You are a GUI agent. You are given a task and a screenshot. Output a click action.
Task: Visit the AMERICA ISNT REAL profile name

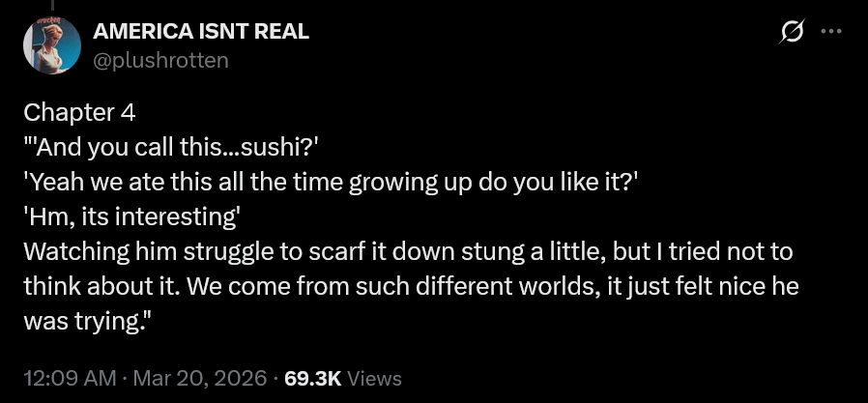pyautogui.click(x=201, y=32)
